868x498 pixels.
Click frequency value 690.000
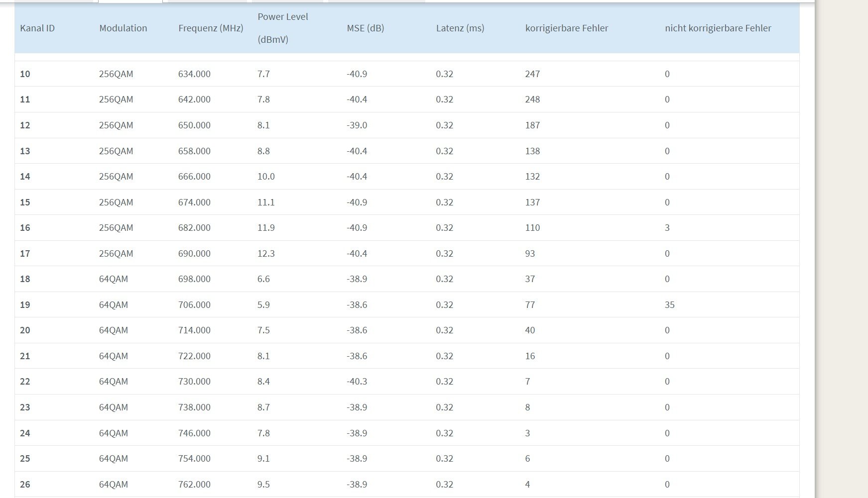[194, 254]
